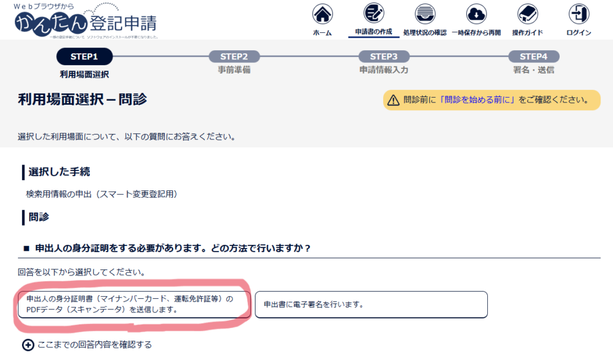Choose the 身分証明書 PDFデータ送信 option
Viewport: 613px width, 364px height.
pos(133,304)
